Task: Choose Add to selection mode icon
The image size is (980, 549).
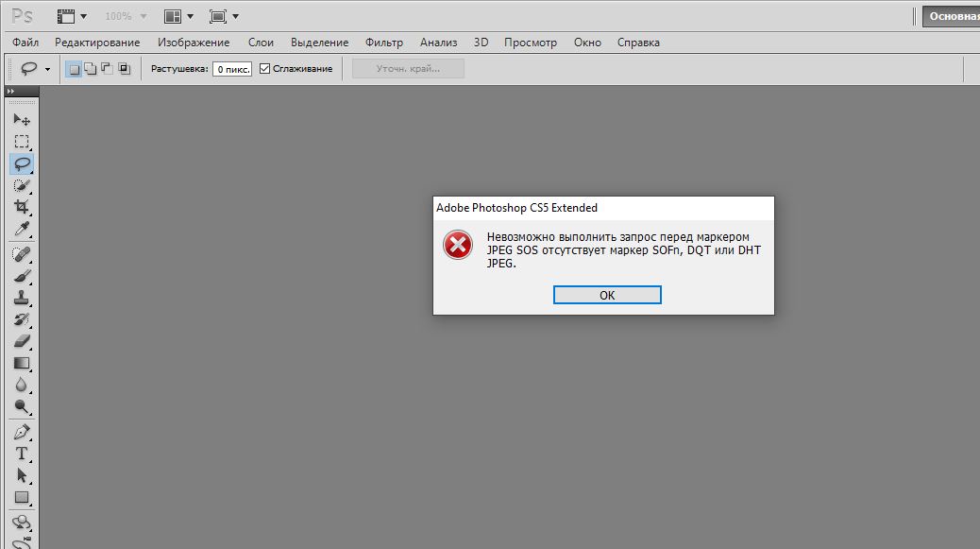Action: (91, 69)
